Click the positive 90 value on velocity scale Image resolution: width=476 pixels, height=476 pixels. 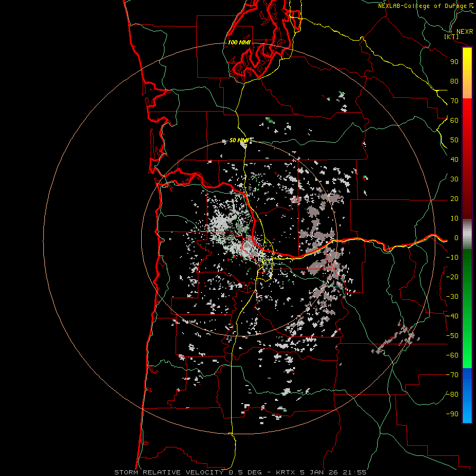[x=454, y=62]
